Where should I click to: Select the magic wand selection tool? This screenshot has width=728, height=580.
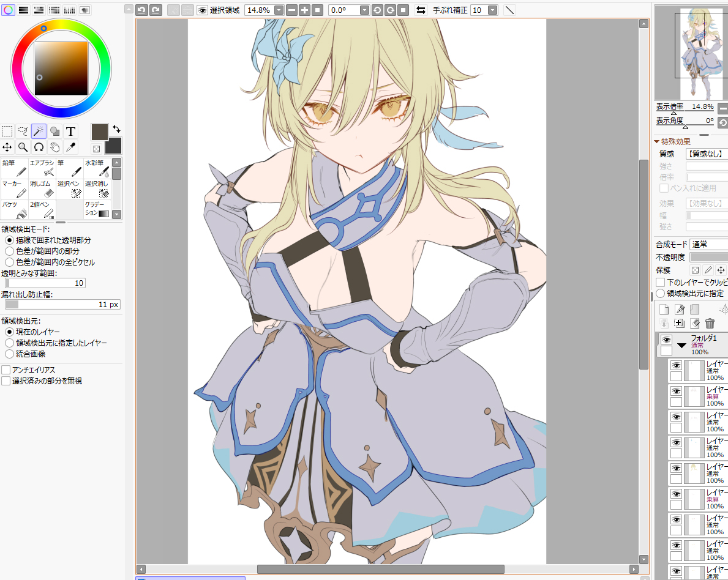(39, 131)
